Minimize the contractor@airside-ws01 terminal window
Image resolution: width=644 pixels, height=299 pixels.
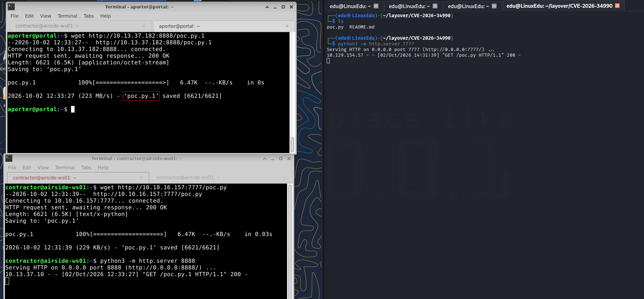click(273, 159)
